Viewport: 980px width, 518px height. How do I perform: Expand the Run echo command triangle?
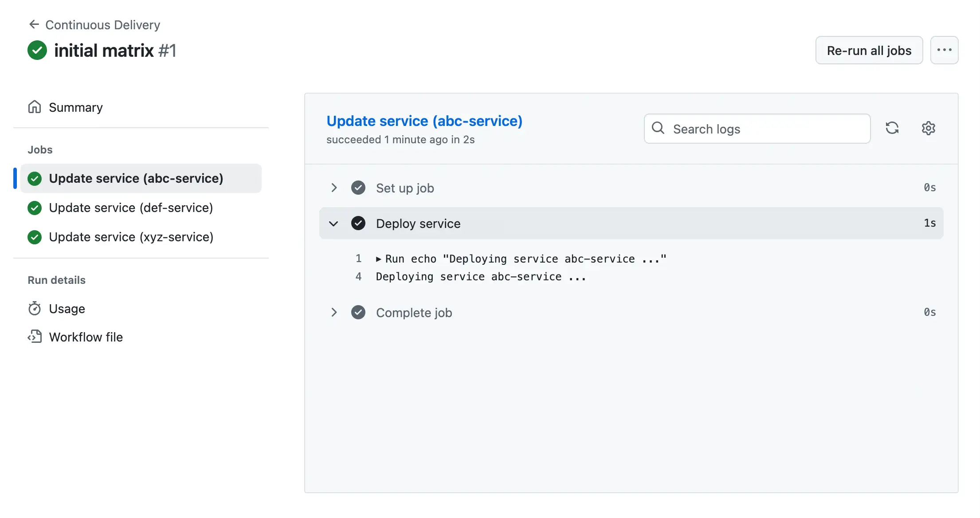click(379, 259)
